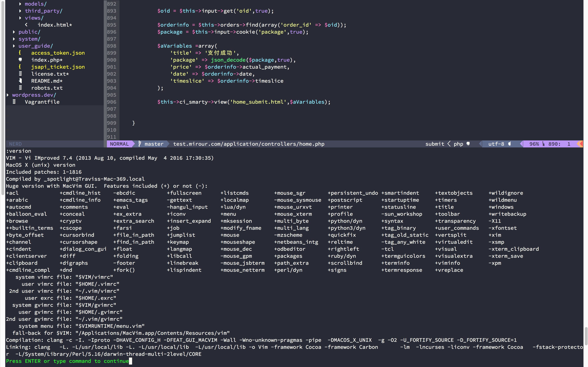Click the JSON brace icon beside access_token.json
The height and width of the screenshot is (367, 588).
(20, 53)
